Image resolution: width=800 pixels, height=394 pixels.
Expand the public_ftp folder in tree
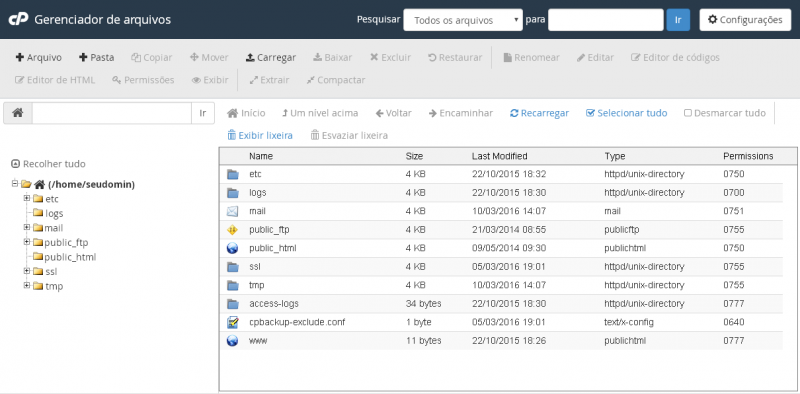click(x=27, y=242)
